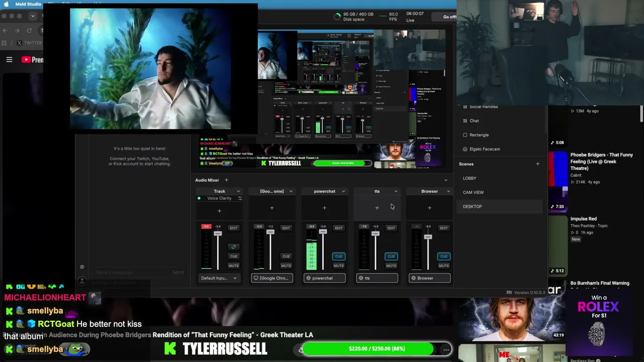
Task: Add an effect to the Browser channel
Action: point(429,208)
